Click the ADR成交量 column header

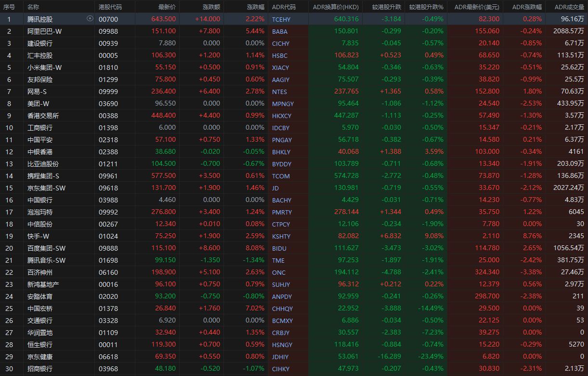569,7
